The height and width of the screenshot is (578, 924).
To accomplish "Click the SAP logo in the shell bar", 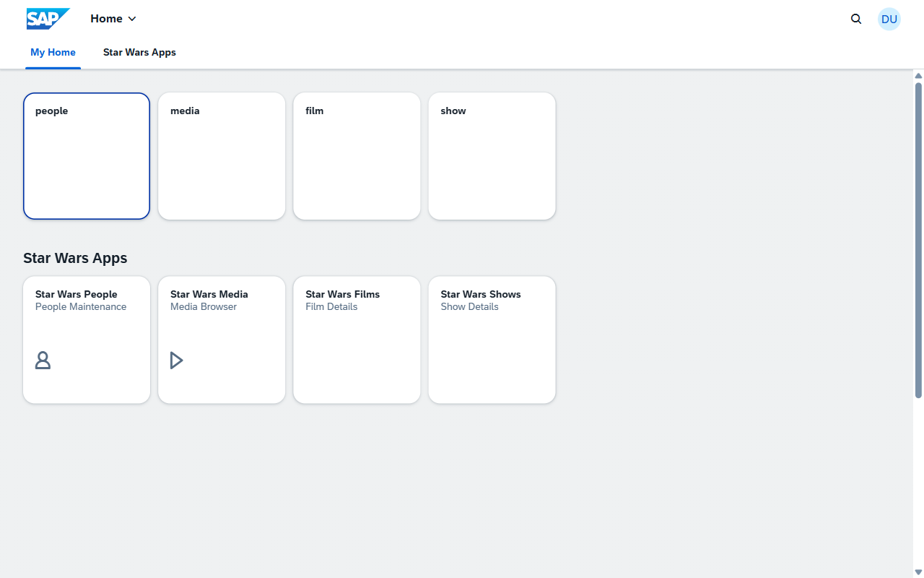I will tap(48, 19).
